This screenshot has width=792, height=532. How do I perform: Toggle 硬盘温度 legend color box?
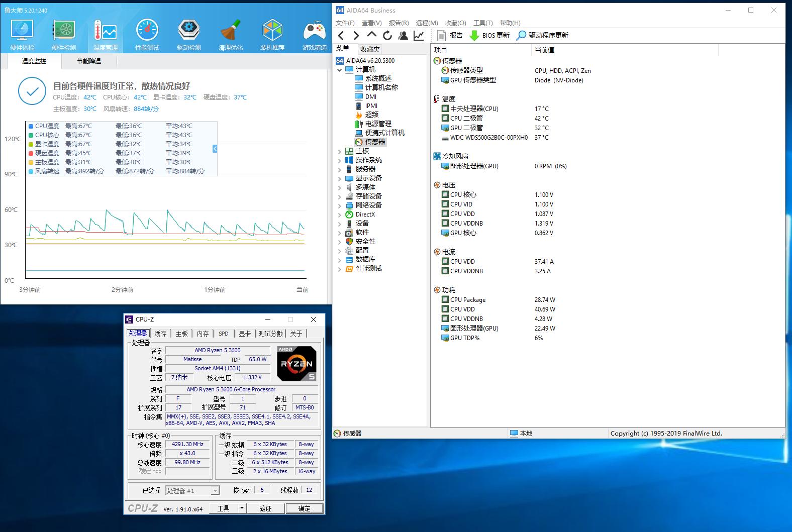coord(31,153)
